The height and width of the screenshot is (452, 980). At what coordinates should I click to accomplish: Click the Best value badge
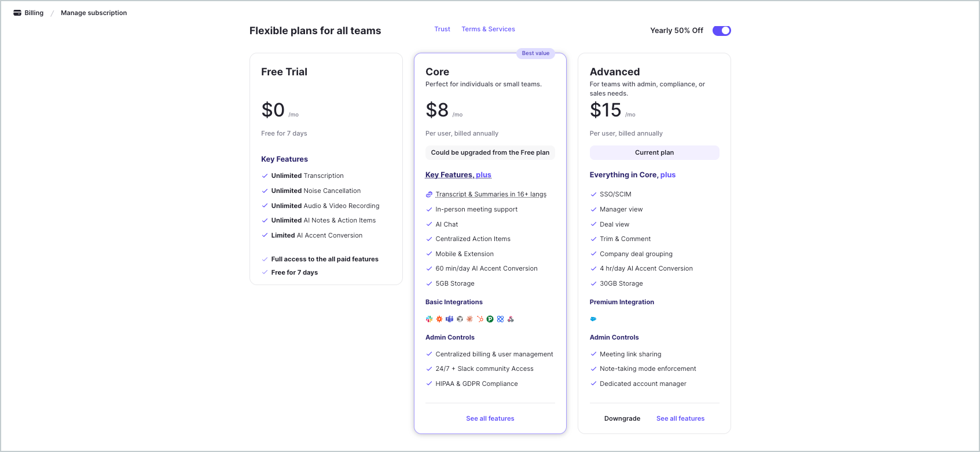[535, 53]
